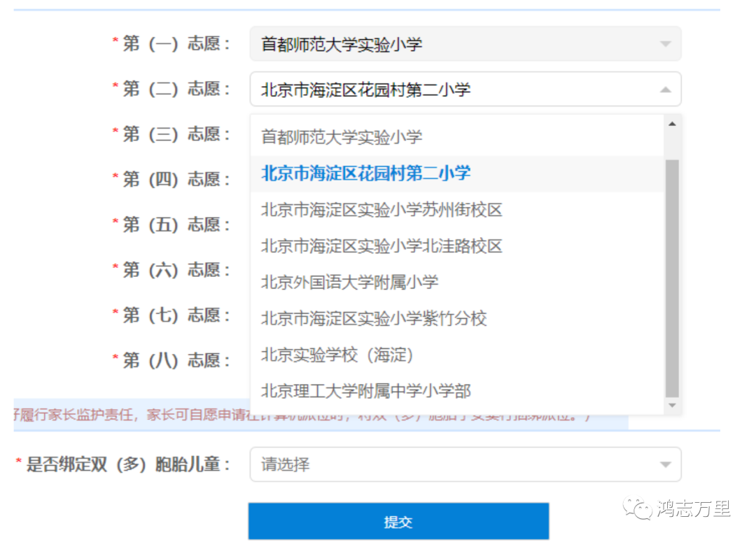Click the arrow of 请选择 dropdown
This screenshot has height=542, width=756.
point(666,465)
